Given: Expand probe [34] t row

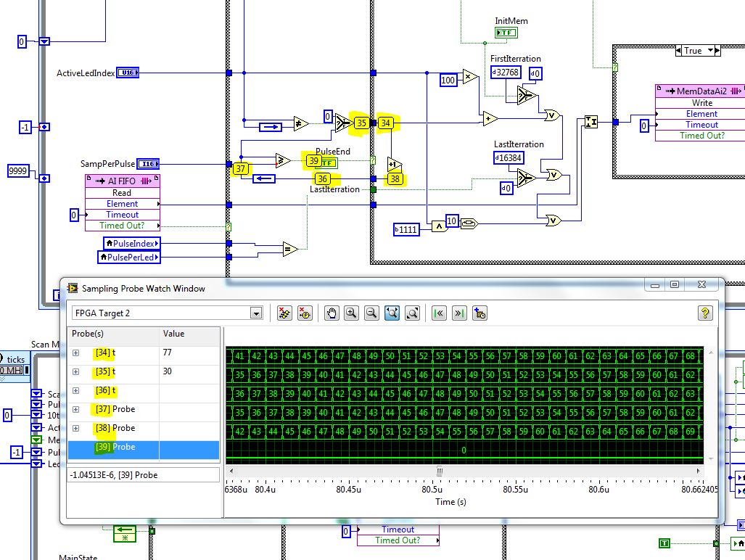Looking at the screenshot, I should 75,353.
